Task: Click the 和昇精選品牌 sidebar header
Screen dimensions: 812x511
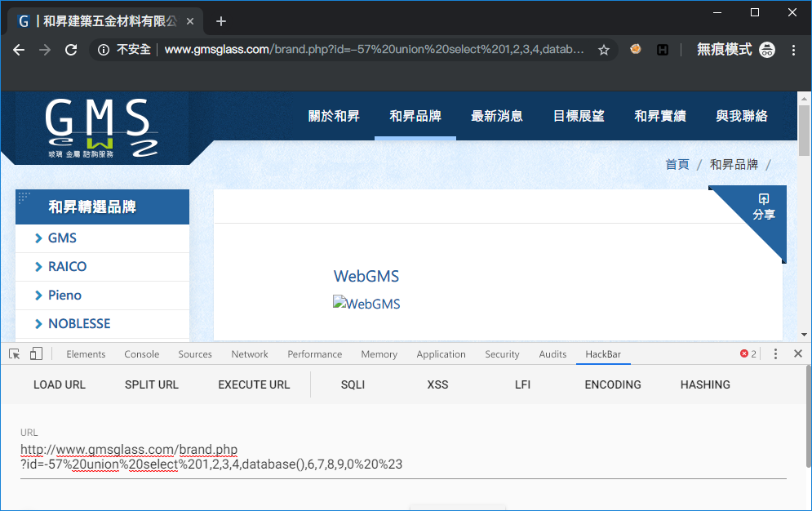Action: coord(103,207)
